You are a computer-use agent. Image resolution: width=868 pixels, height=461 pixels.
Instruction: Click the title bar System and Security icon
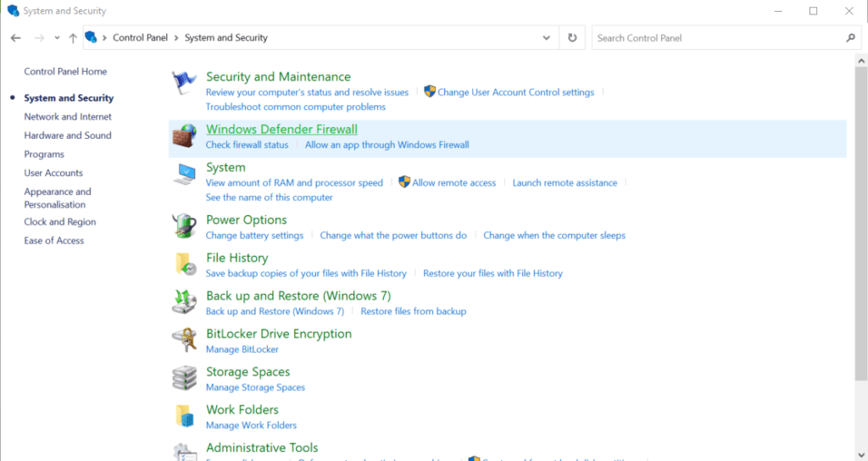pyautogui.click(x=13, y=10)
